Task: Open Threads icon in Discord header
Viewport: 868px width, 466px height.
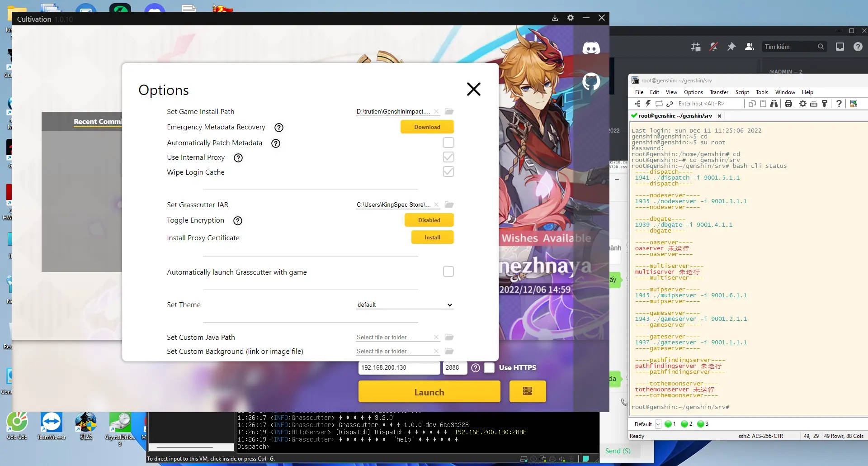Action: tap(695, 47)
